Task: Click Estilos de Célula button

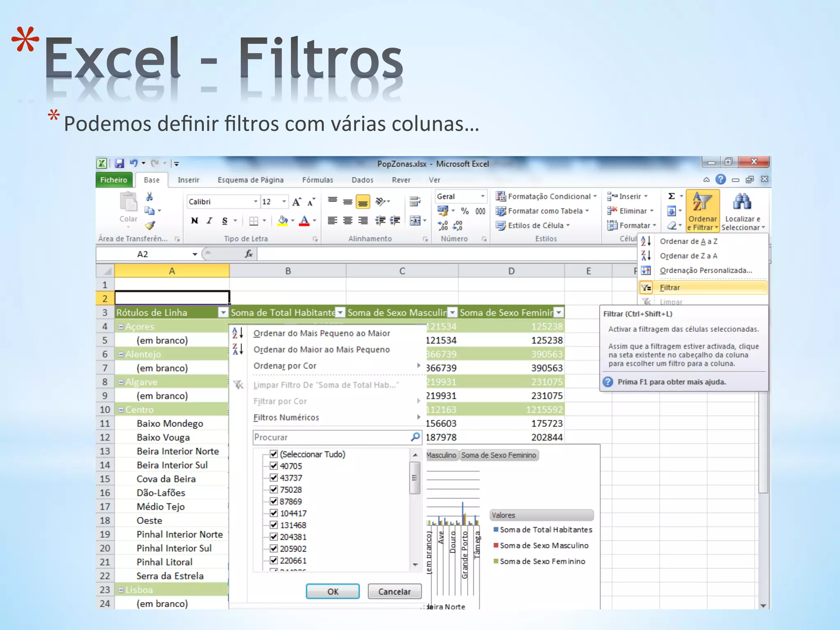Action: 533,225
